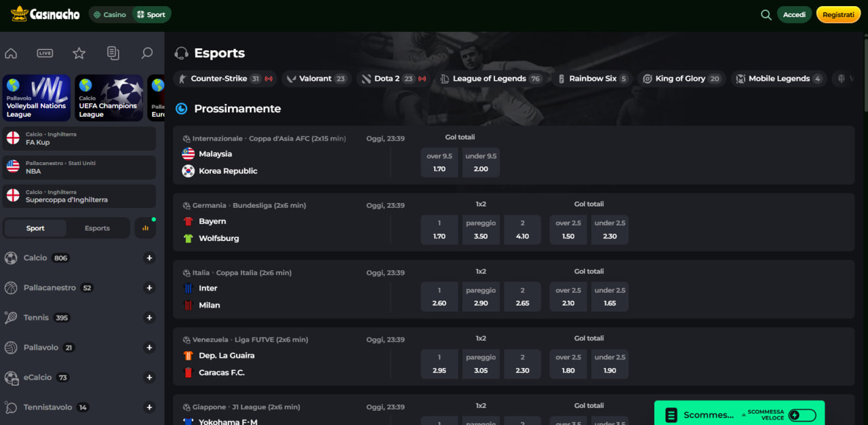Toggle the Scommessa Veloce switch
Viewport: 868px width, 425px height.
coord(802,415)
